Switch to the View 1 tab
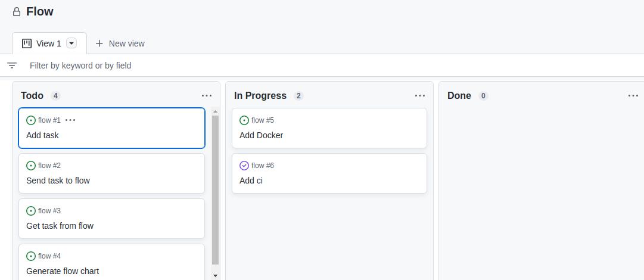 pyautogui.click(x=49, y=43)
